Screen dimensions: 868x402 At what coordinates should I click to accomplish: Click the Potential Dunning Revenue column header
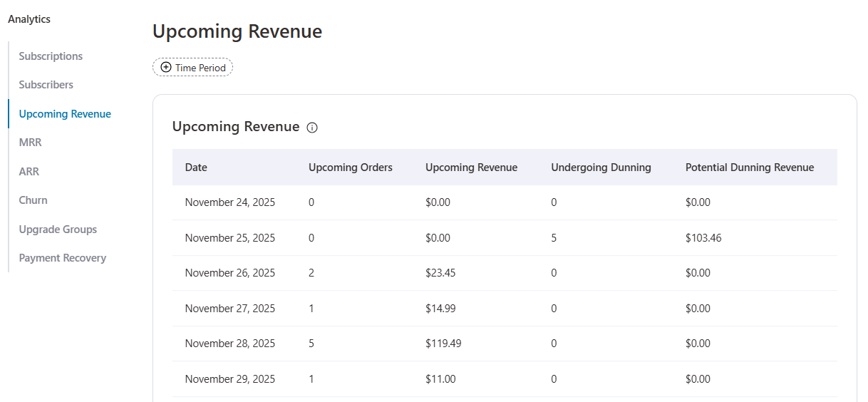click(x=750, y=167)
